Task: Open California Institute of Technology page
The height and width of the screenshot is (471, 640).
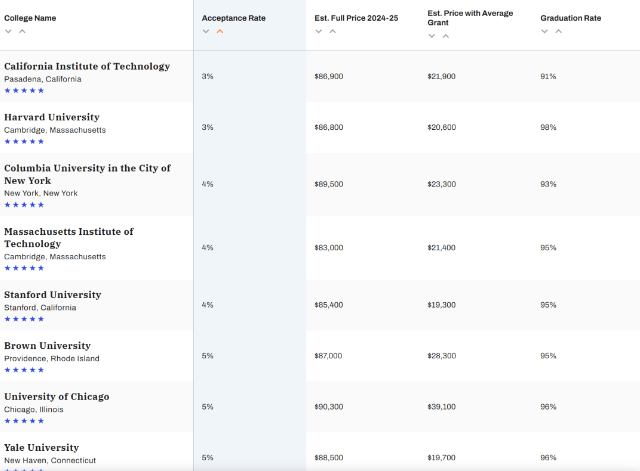Action: click(87, 66)
